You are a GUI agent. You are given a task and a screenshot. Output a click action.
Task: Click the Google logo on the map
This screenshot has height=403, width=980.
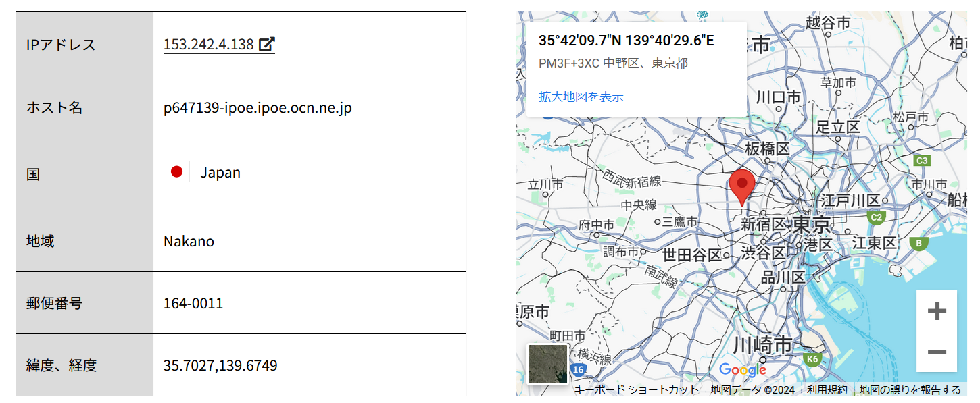tap(743, 370)
